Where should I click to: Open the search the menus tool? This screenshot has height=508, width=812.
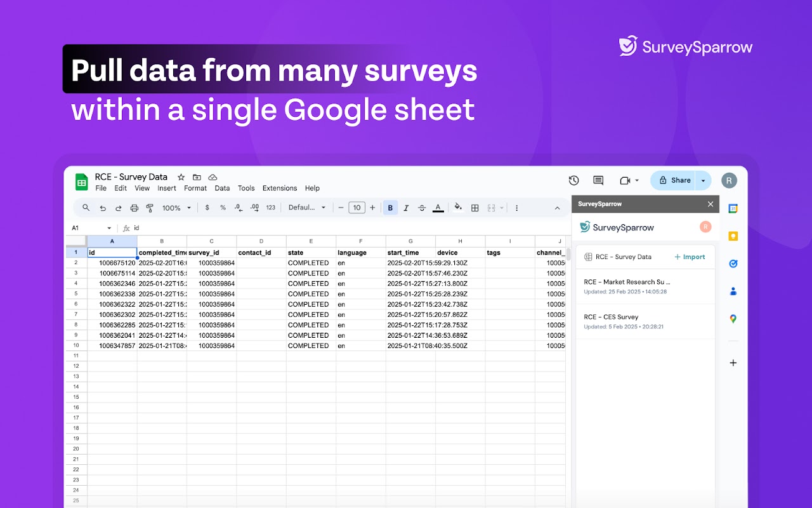86,208
